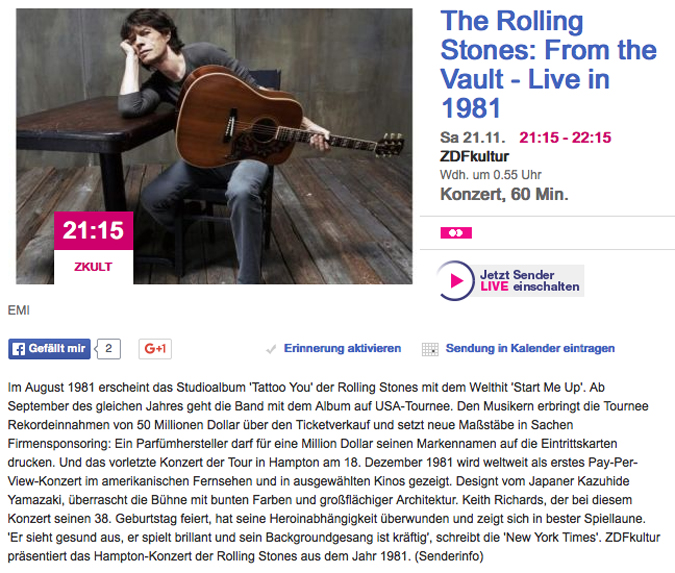Open Sendung in Kalender eintragen link

click(x=530, y=348)
